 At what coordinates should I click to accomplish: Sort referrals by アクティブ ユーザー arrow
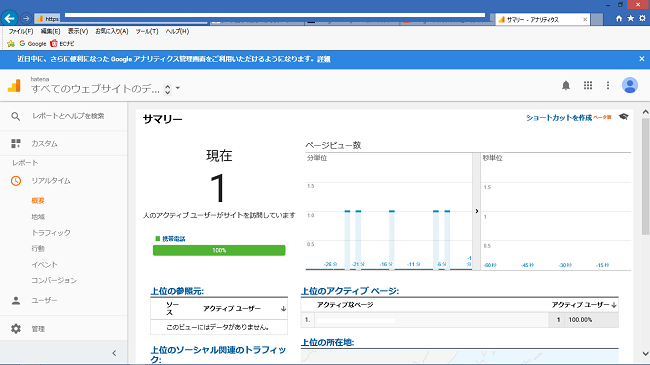(284, 309)
